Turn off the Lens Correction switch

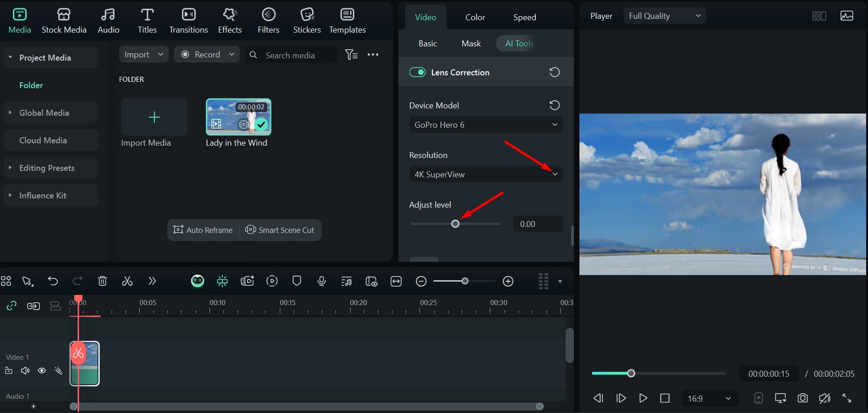pyautogui.click(x=417, y=72)
